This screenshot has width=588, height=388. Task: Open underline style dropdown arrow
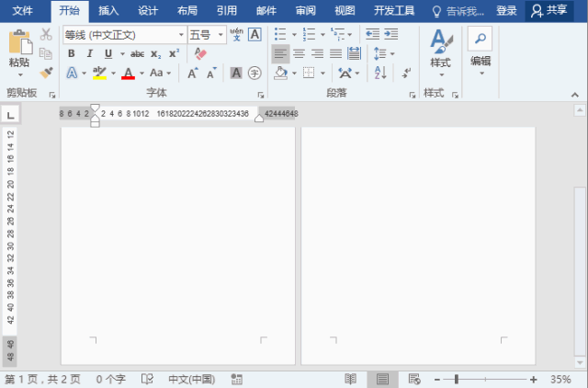[122, 54]
